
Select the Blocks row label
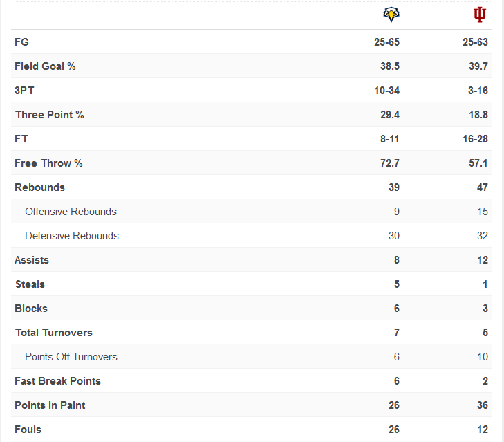click(x=31, y=309)
